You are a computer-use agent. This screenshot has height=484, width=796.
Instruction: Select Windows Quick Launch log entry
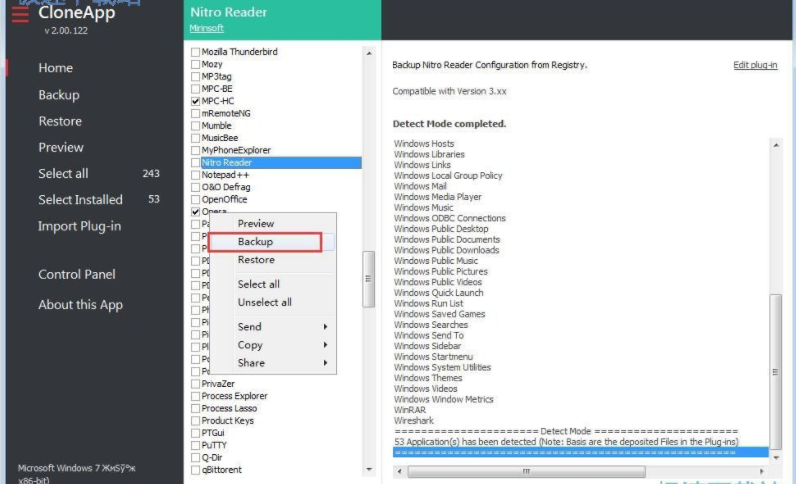pos(438,293)
